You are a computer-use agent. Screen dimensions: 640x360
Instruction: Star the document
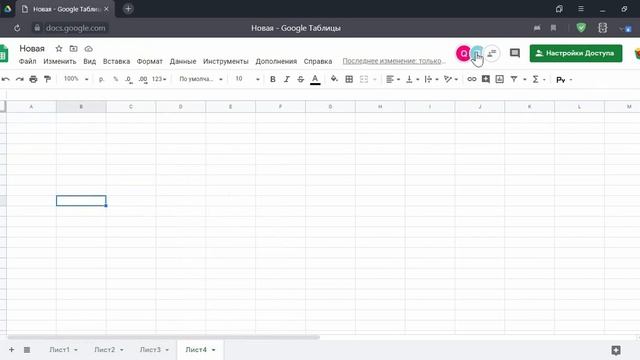(x=59, y=49)
